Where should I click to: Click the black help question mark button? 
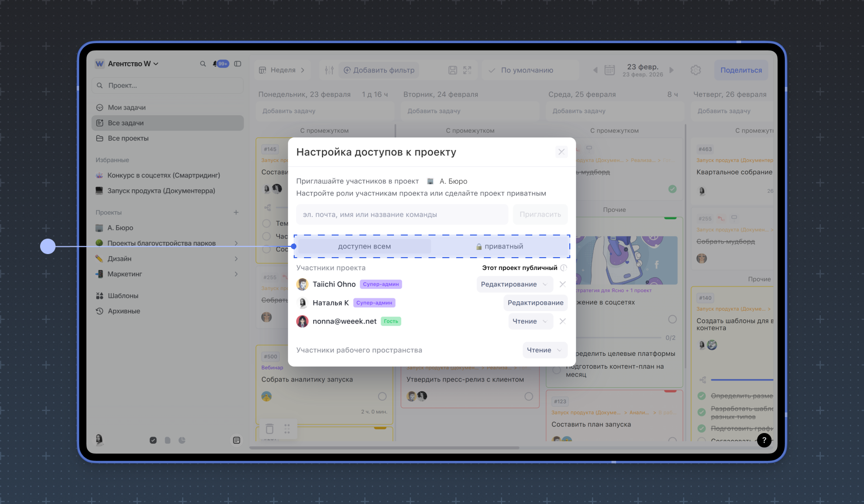[764, 440]
